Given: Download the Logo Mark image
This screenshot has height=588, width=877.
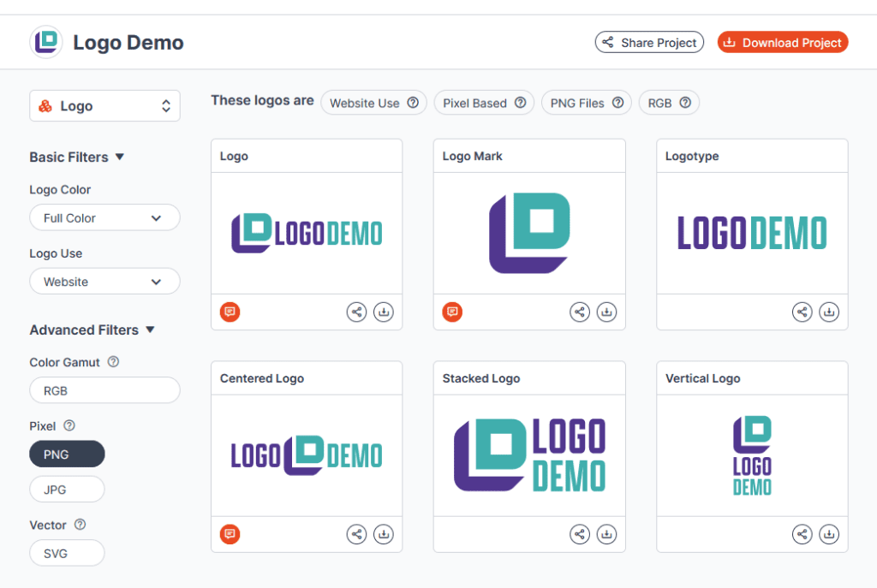Looking at the screenshot, I should (606, 312).
